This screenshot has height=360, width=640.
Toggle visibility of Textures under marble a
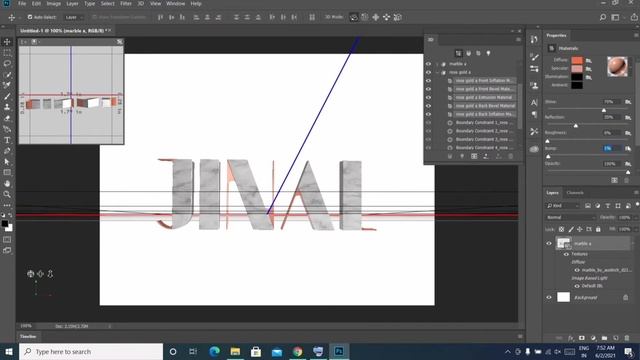pyautogui.click(x=566, y=254)
